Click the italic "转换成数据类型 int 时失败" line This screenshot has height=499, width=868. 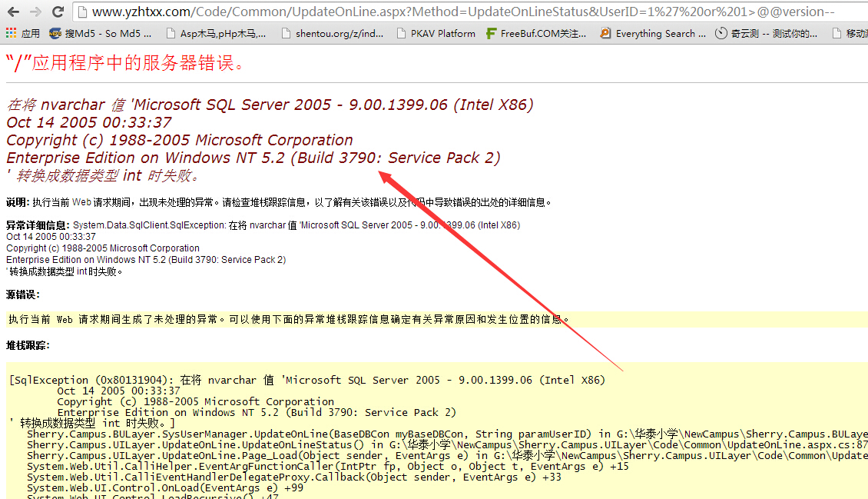[102, 175]
